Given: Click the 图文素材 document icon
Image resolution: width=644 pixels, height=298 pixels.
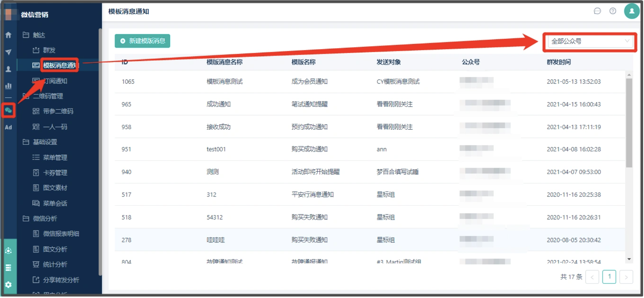Looking at the screenshot, I should (x=36, y=188).
